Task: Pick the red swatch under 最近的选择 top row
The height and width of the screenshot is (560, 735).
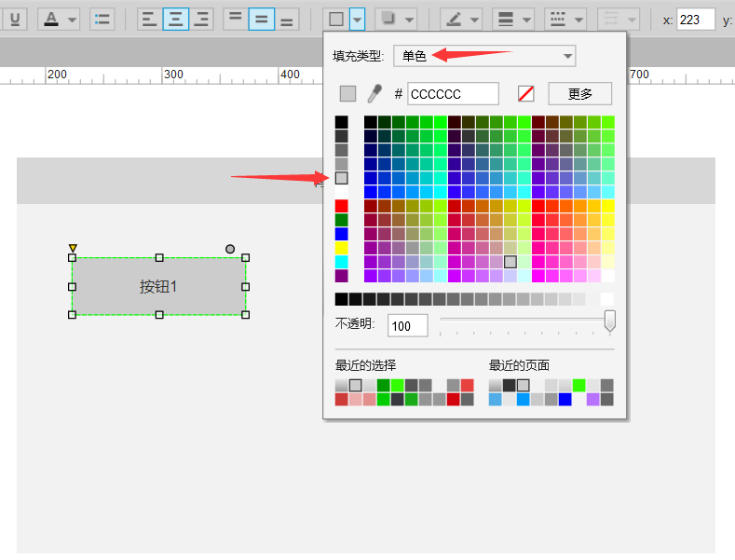Action: click(x=467, y=386)
